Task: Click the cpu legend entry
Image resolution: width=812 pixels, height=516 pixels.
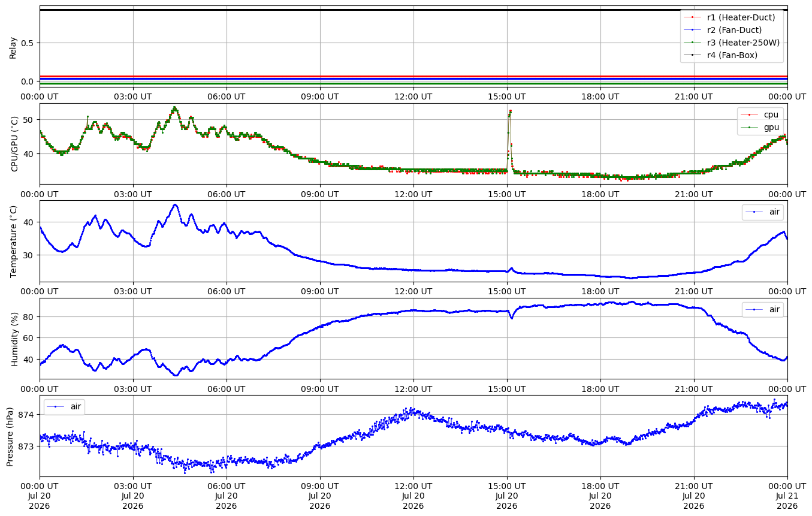Action: coord(760,114)
